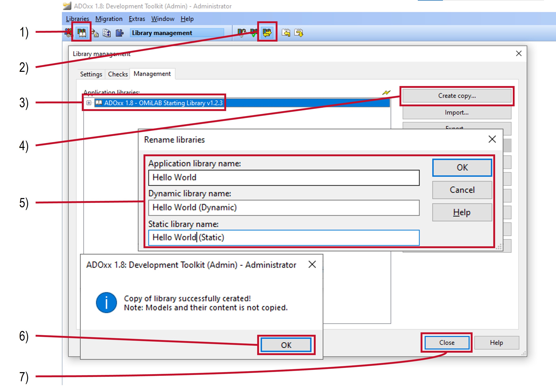Click the ADOxx app icon in the title bar
Viewport: 556px width, 392px height.
coord(67,6)
